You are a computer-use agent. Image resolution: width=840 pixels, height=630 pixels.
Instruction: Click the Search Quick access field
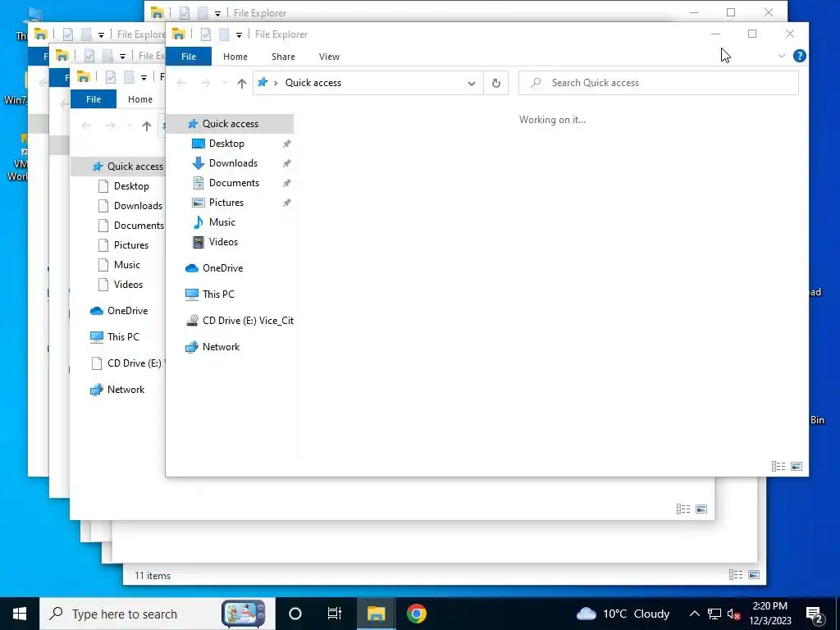(x=659, y=83)
